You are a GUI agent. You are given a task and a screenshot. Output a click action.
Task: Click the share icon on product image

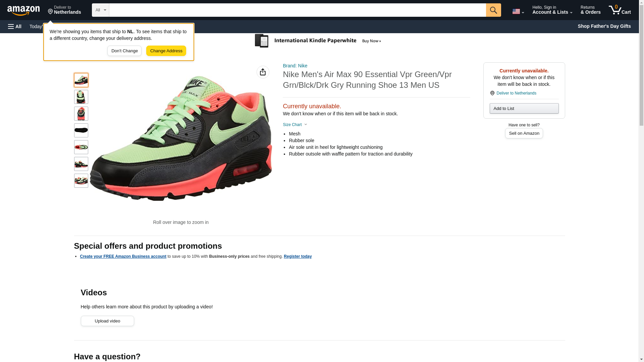pyautogui.click(x=263, y=72)
